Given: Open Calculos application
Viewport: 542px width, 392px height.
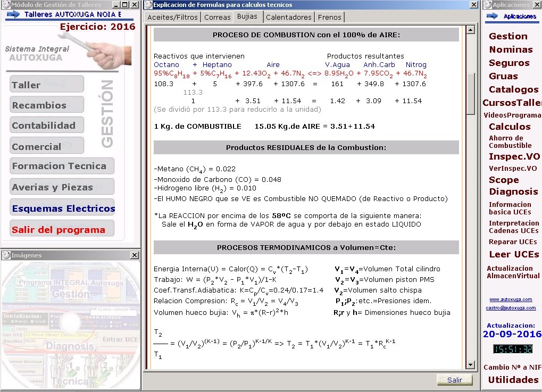Looking at the screenshot, I should click(x=509, y=127).
